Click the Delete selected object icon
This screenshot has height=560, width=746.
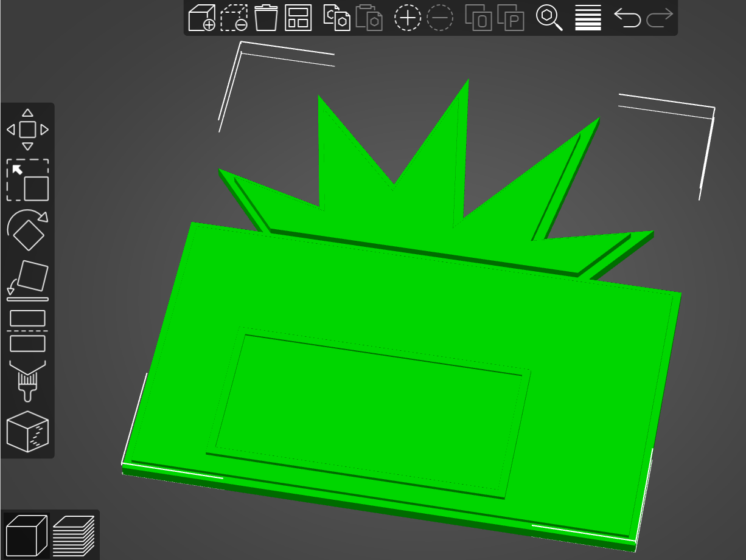(x=234, y=18)
